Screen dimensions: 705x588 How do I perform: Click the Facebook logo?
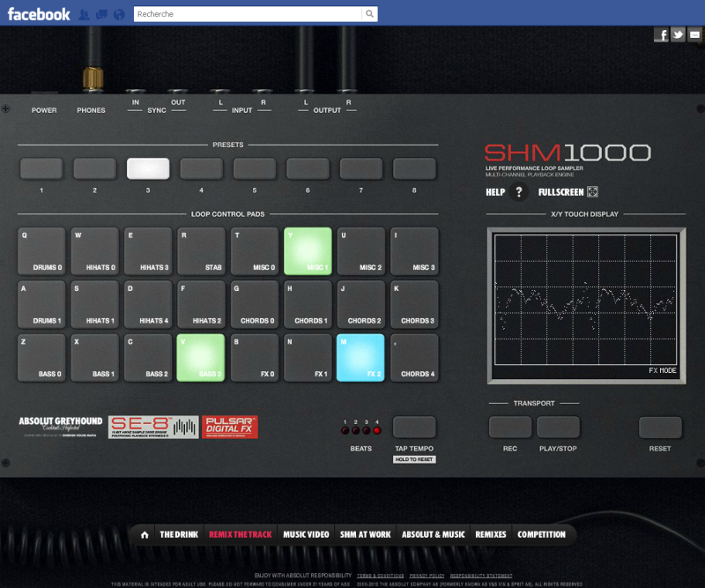pyautogui.click(x=39, y=14)
